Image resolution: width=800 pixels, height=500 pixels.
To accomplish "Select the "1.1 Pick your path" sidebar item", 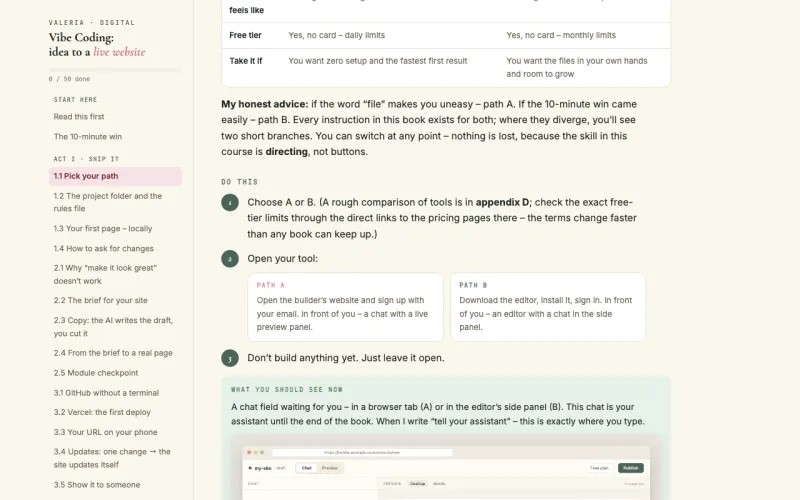I will pos(115,176).
